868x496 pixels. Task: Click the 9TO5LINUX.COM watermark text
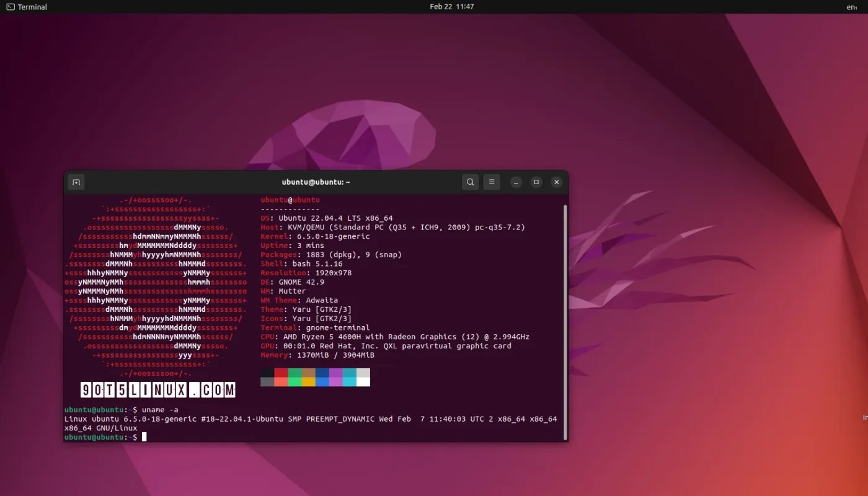pyautogui.click(x=150, y=389)
